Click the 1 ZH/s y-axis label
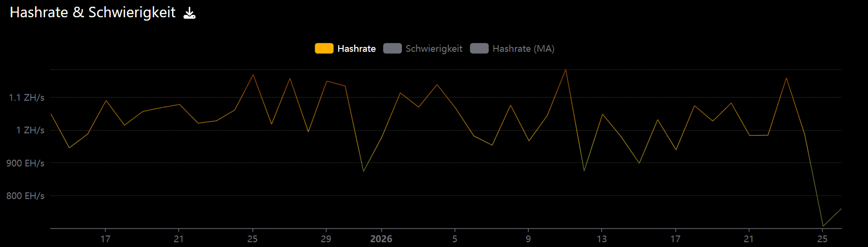 pos(30,130)
